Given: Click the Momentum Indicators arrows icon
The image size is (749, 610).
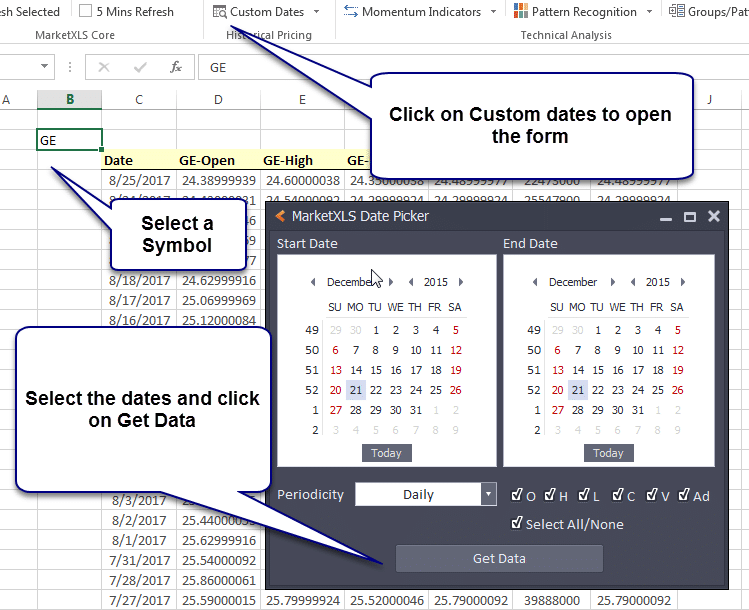Looking at the screenshot, I should [351, 11].
